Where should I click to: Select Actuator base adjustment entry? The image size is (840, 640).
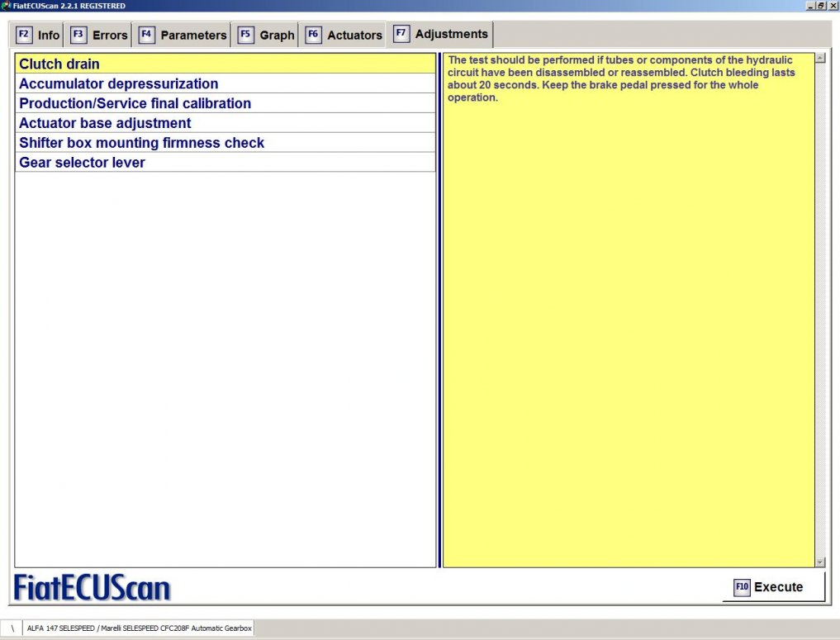(105, 123)
